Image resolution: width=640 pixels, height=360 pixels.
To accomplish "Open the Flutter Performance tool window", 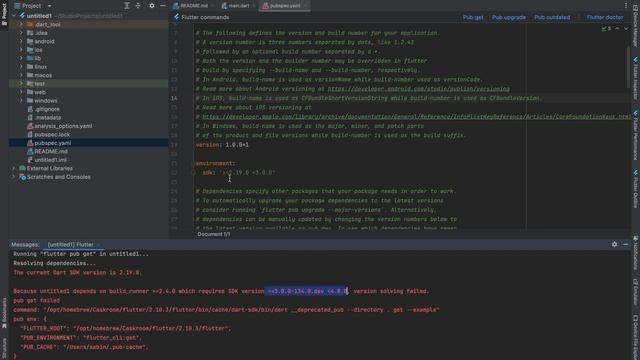I will tap(636, 135).
